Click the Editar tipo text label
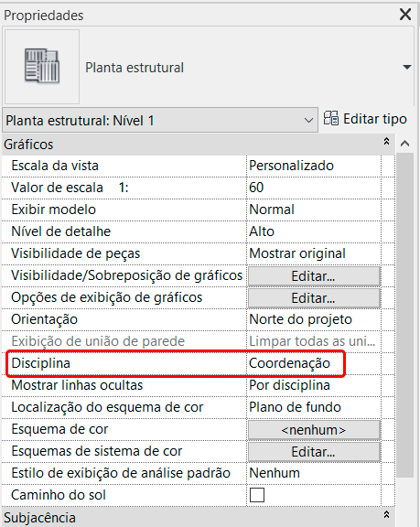420x527 pixels. point(375,119)
